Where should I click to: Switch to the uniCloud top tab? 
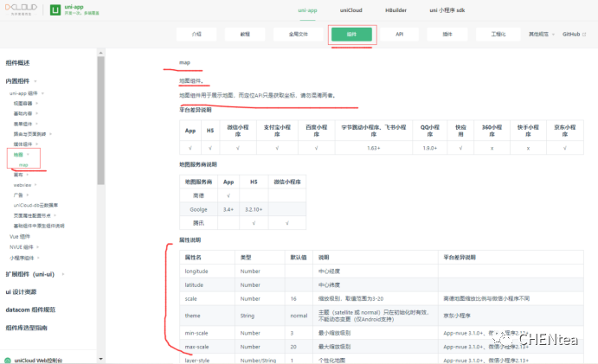pyautogui.click(x=350, y=10)
